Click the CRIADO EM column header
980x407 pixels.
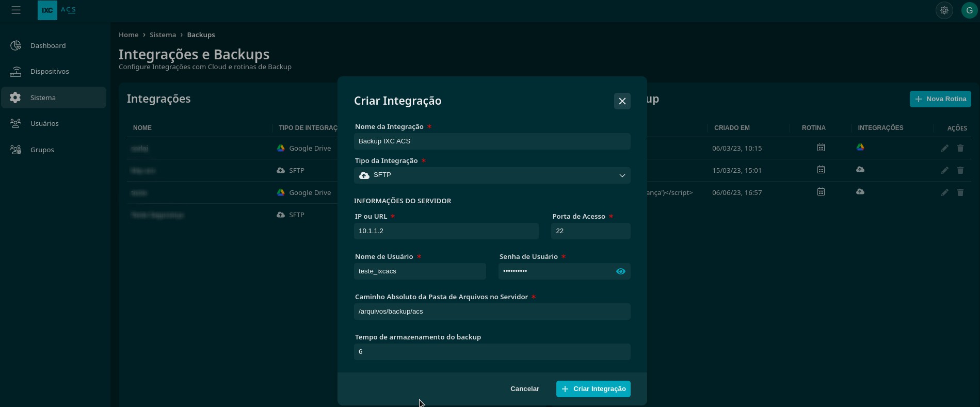tap(732, 128)
